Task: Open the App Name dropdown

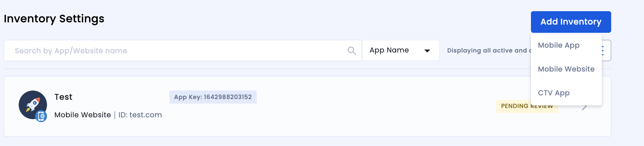Action: point(401,50)
